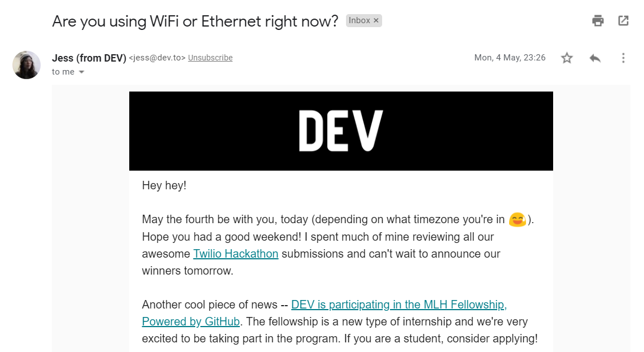This screenshot has width=644, height=352.
Task: Click the "to me" recipient text
Action: click(x=63, y=72)
